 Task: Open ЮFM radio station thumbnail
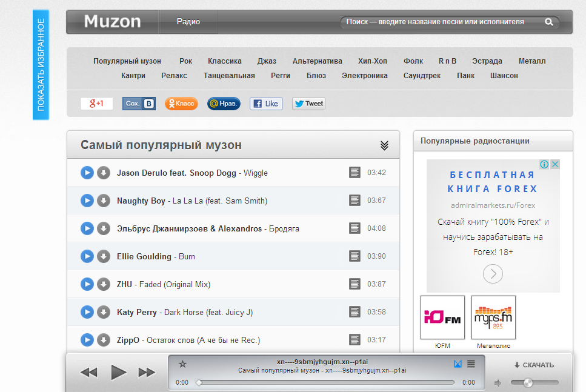click(x=442, y=317)
